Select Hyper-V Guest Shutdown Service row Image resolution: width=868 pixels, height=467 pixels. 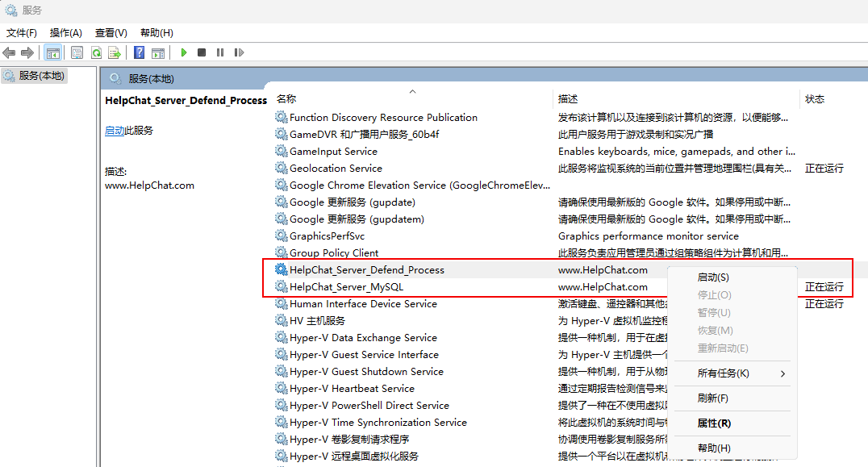366,372
